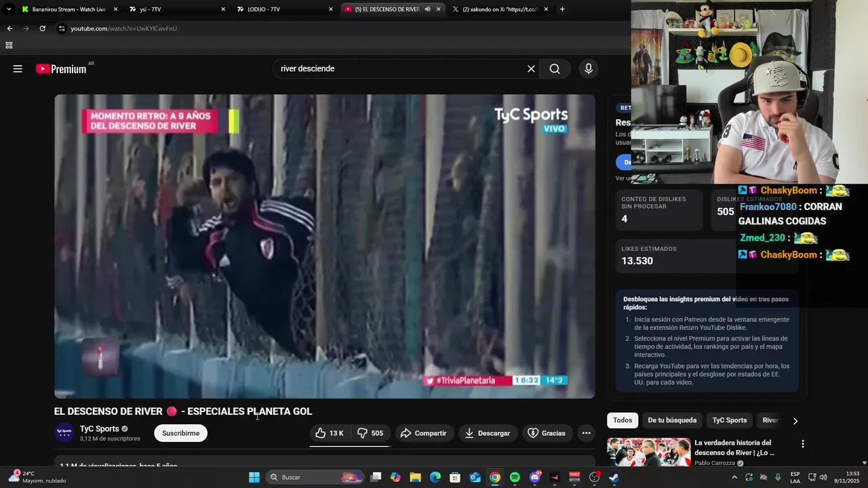
Task: Click the like/dislike ratio bar
Action: click(x=350, y=446)
